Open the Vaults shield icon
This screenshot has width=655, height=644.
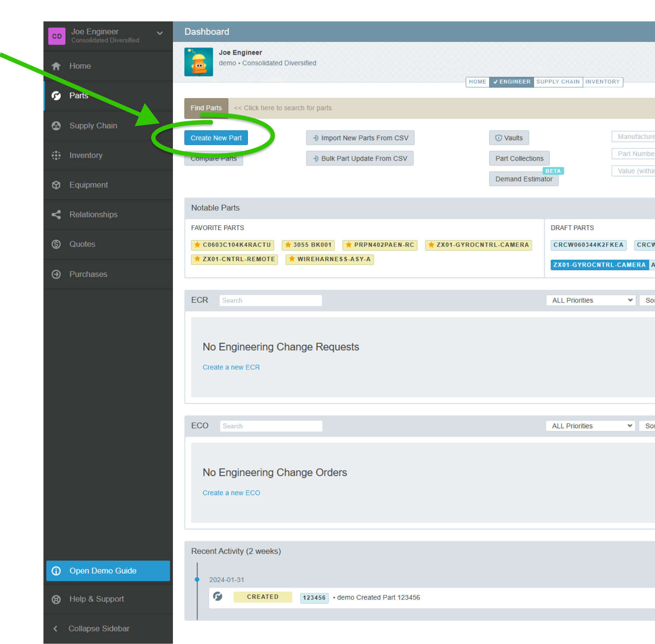click(498, 138)
